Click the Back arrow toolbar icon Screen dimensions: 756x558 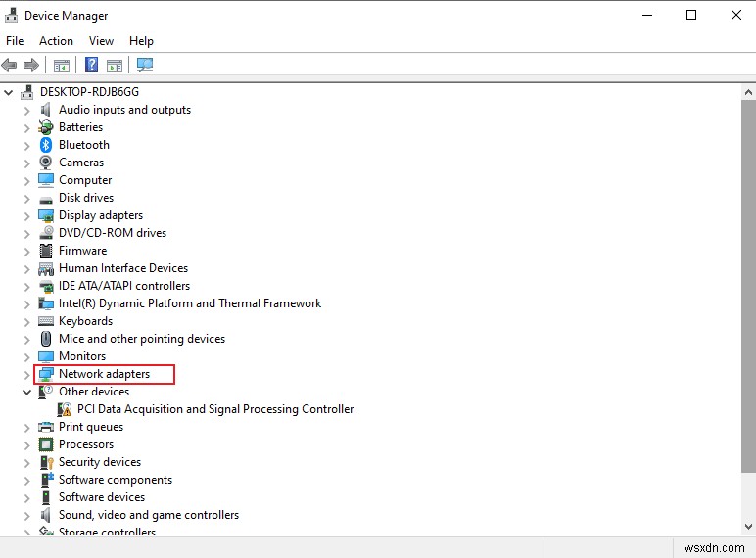pyautogui.click(x=9, y=65)
